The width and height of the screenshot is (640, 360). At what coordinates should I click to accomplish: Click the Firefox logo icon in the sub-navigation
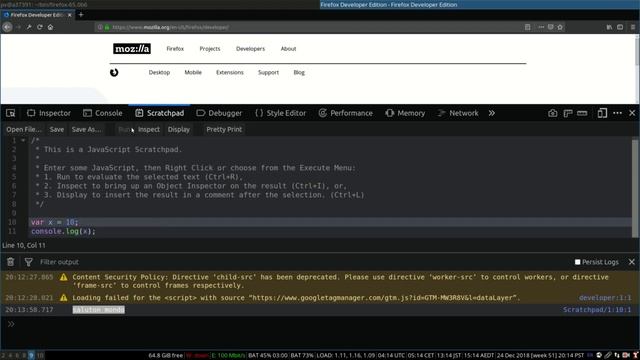114,73
